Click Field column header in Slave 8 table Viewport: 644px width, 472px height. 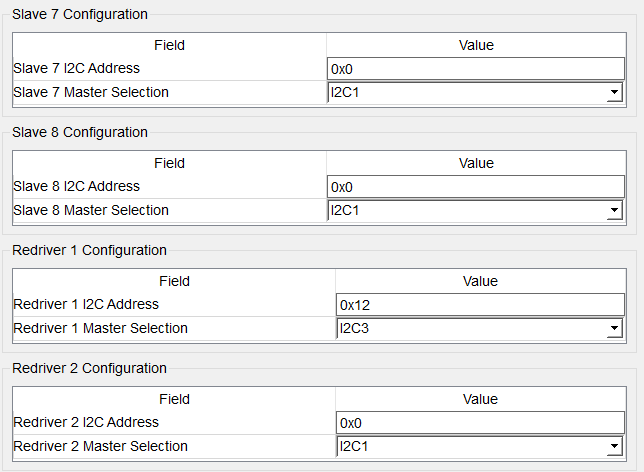coord(169,163)
